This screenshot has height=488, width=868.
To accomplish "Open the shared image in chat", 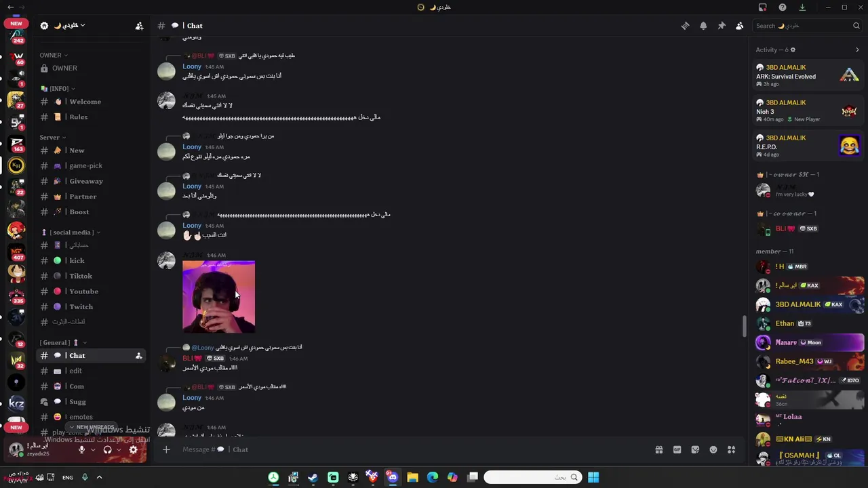I will pyautogui.click(x=218, y=297).
